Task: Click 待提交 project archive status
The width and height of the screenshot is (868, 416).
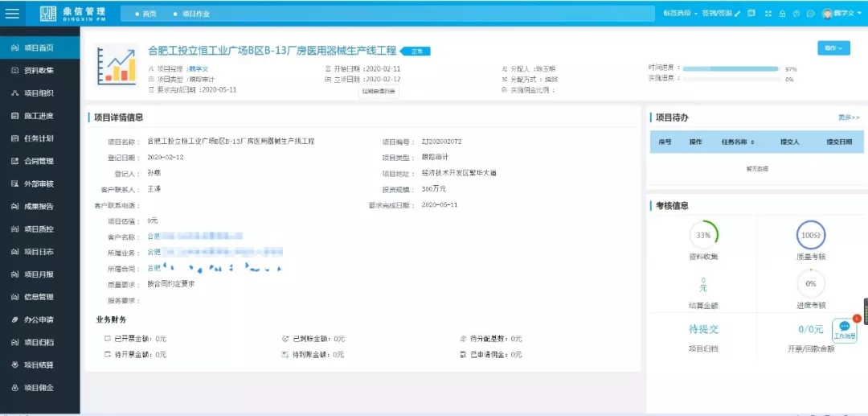Action: (x=703, y=329)
